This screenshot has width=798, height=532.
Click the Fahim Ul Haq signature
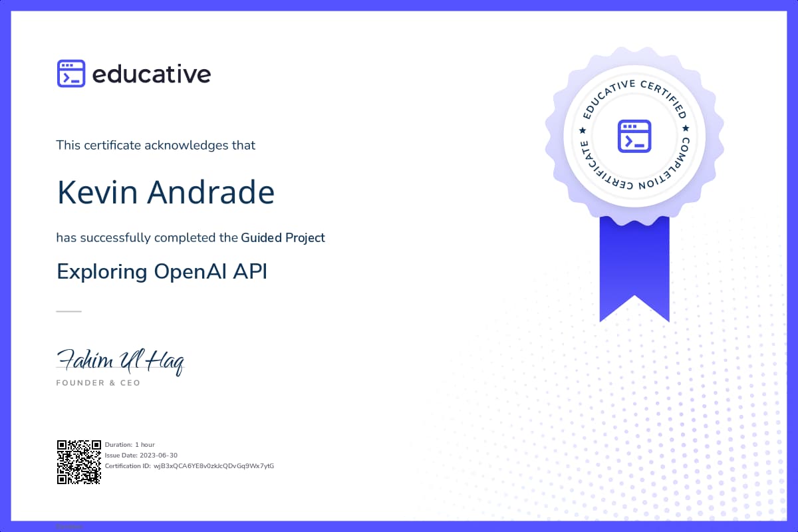pos(120,361)
